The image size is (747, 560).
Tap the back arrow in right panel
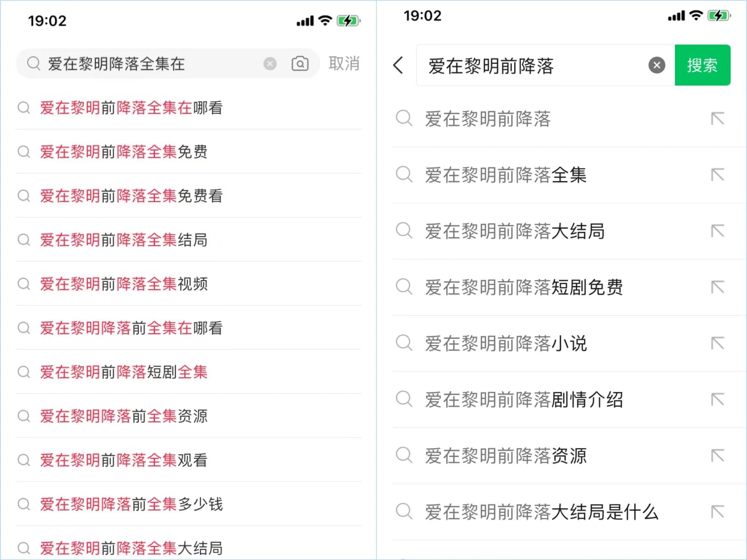[x=398, y=66]
